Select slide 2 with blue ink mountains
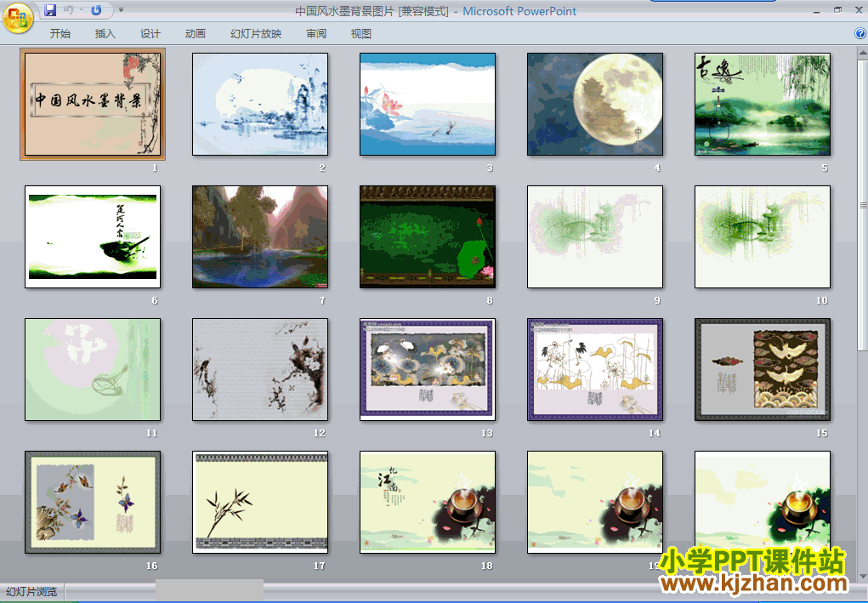 (x=260, y=104)
